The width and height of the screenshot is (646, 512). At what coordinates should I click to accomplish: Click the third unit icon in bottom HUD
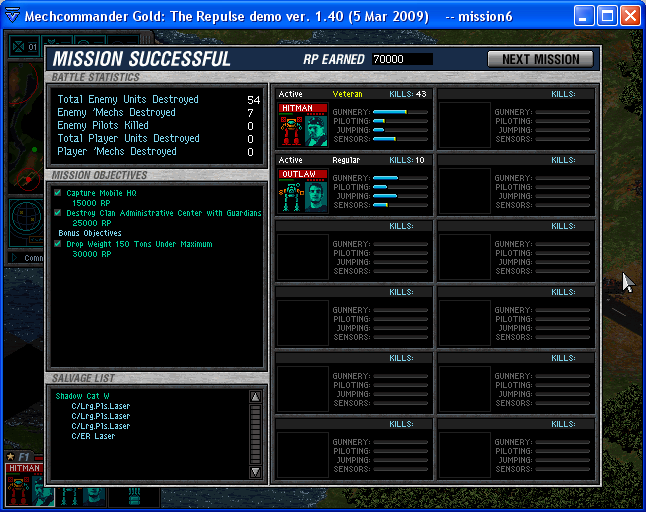[134, 496]
